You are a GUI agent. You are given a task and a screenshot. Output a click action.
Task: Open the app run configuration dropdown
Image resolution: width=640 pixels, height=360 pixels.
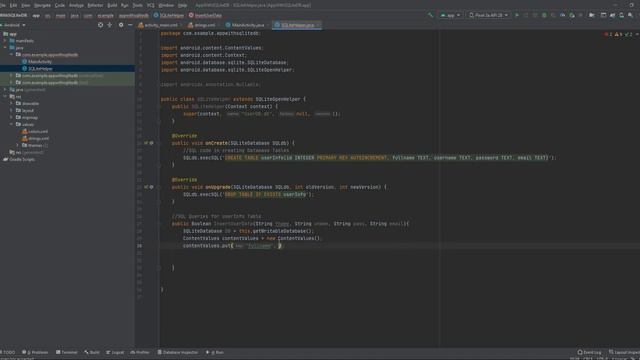(450, 15)
